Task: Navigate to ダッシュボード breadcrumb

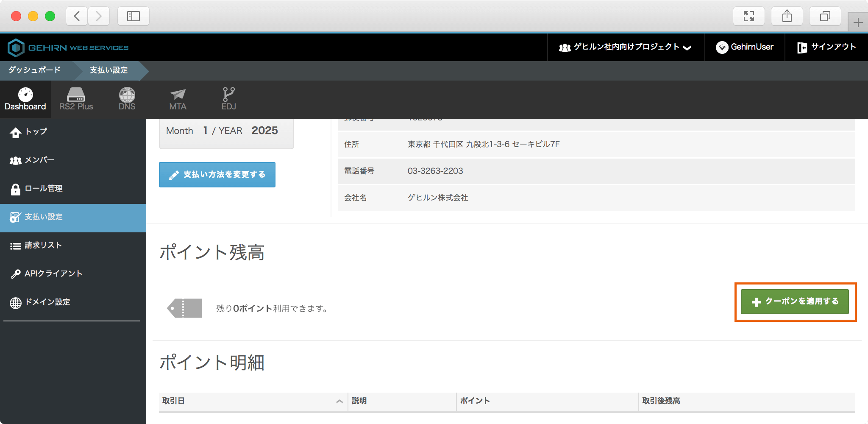Action: tap(34, 70)
